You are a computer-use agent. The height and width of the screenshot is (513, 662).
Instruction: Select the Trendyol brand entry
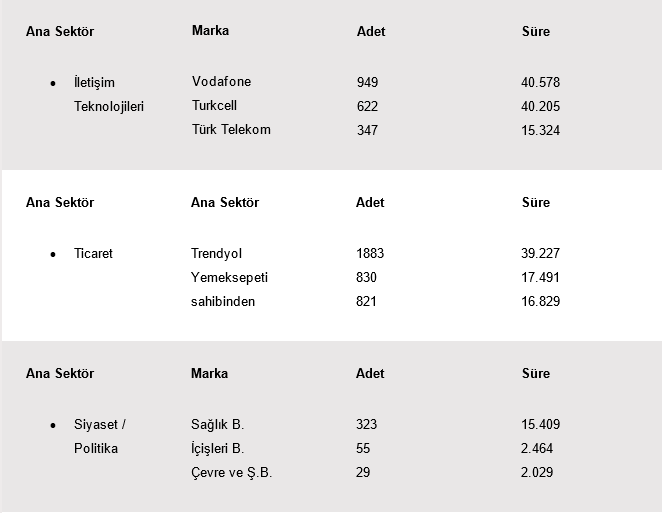pos(216,254)
